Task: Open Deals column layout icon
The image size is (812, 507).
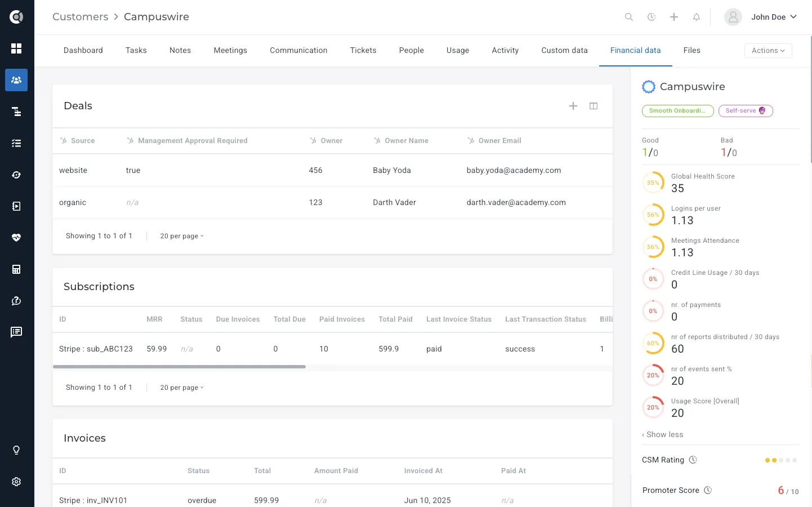Action: (594, 106)
